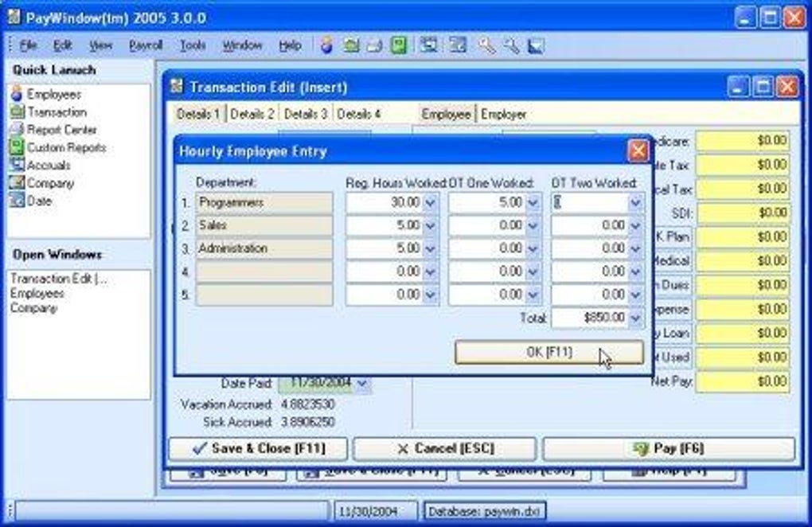This screenshot has width=812, height=527.
Task: Click the toolbar icon right after the separator
Action: (429, 45)
